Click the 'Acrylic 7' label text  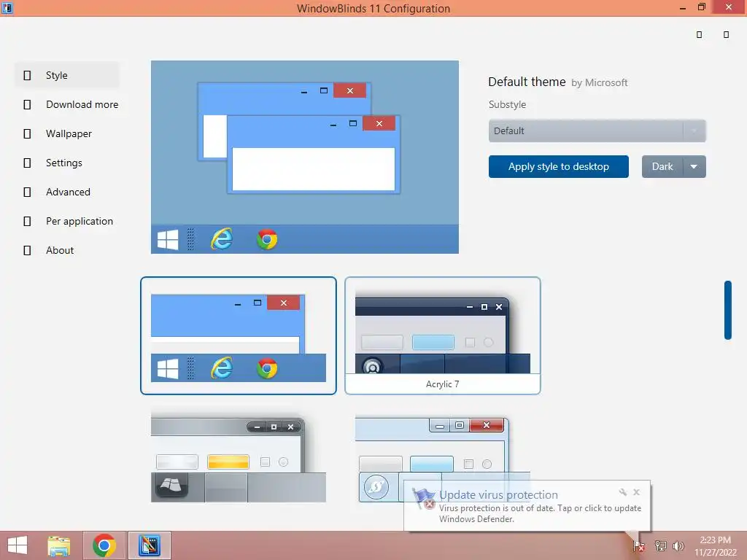pyautogui.click(x=443, y=384)
